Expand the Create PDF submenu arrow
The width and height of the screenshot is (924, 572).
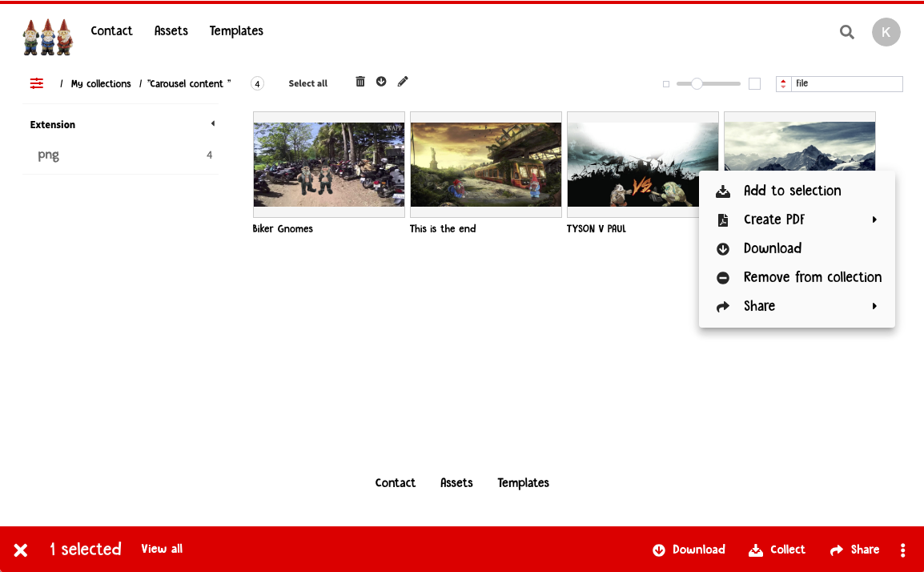point(874,220)
